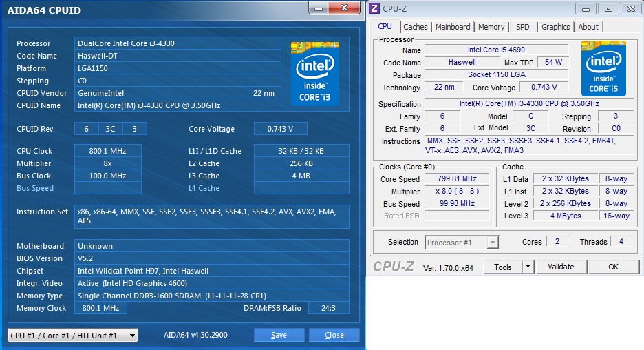Click the Cores count '2' in CPU-Z
This screenshot has width=644, height=350.
[557, 241]
